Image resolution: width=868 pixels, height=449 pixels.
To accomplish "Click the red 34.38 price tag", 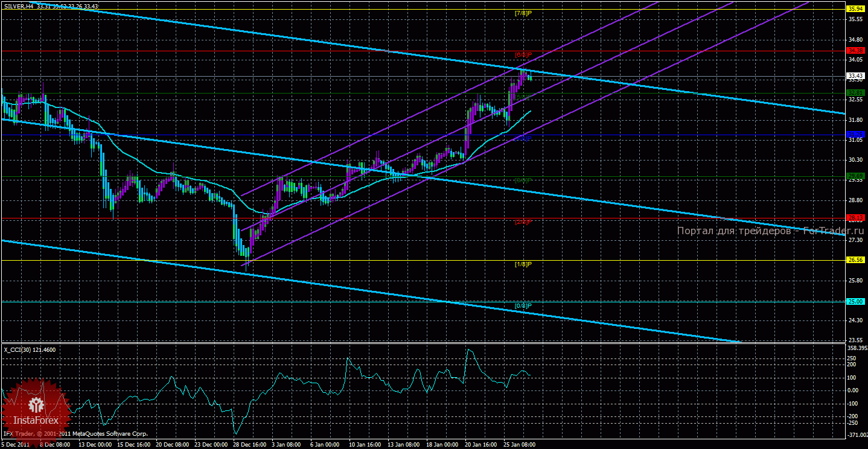I will 855,50.
